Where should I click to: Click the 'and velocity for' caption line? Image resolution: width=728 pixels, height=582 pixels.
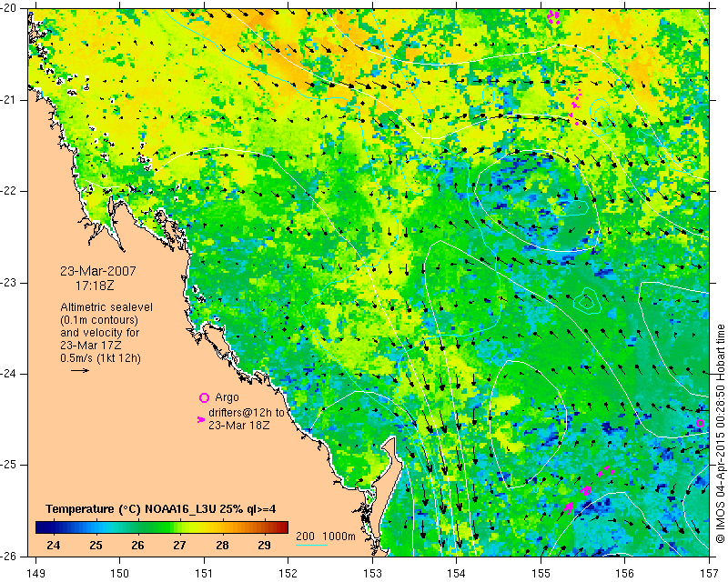[100, 333]
